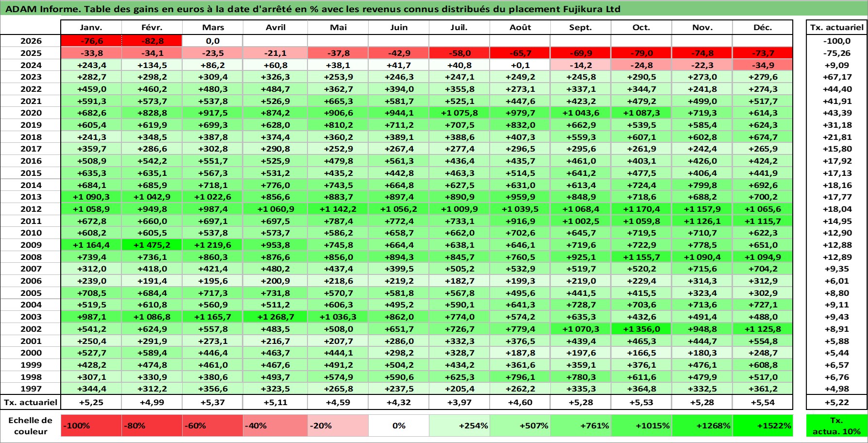The height and width of the screenshot is (443, 868).
Task: Click the 0,0 cell in 2026 row
Action: point(213,41)
